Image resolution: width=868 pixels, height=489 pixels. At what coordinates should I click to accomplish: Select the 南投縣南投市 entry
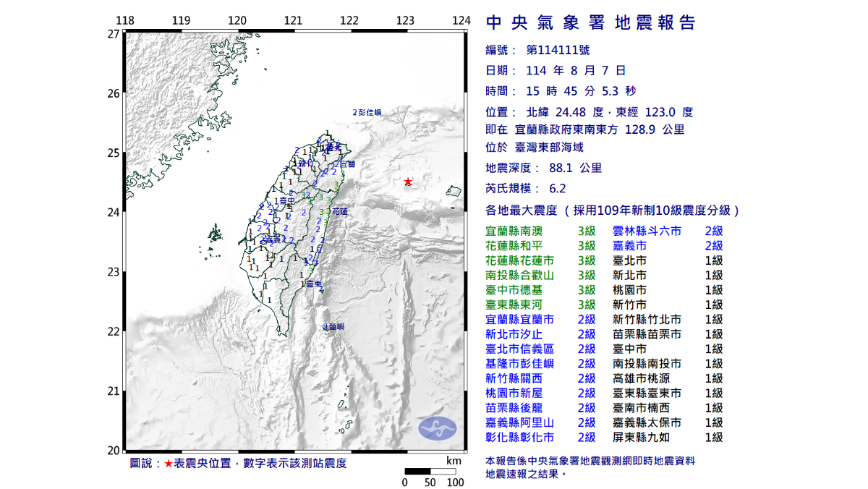pyautogui.click(x=647, y=364)
